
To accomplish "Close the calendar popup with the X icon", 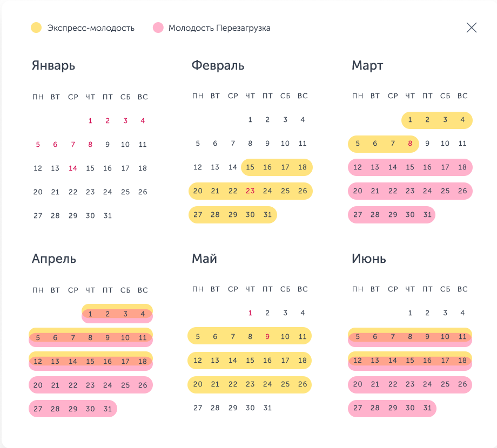I will tap(471, 28).
